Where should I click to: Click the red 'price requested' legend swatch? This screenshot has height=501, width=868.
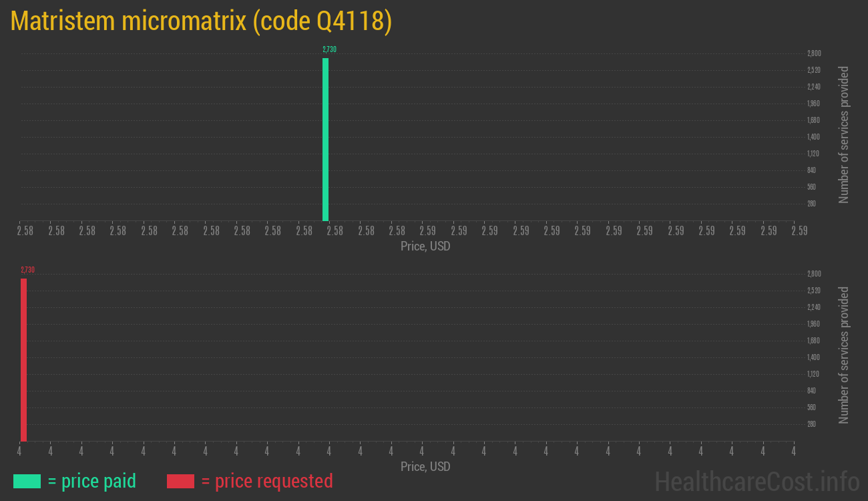point(180,481)
